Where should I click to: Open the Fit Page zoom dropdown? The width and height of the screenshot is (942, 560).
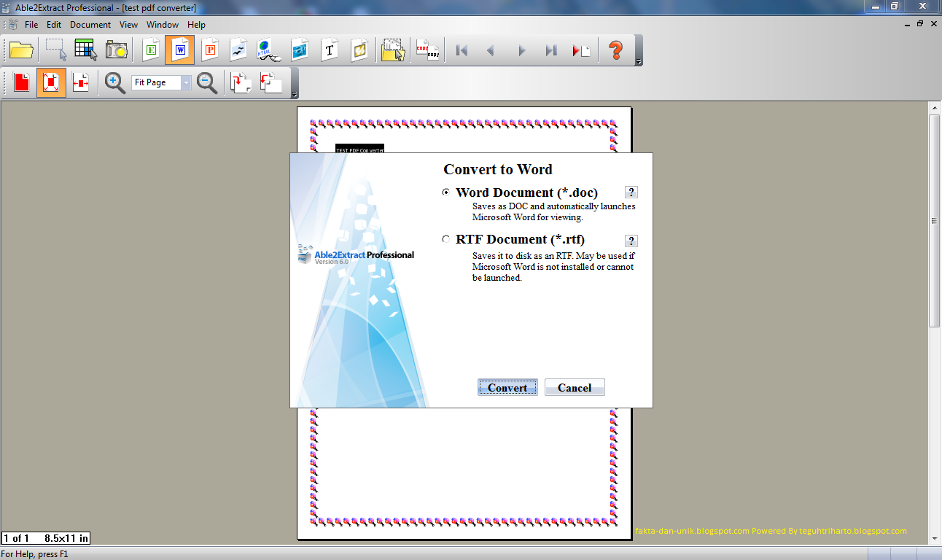186,83
